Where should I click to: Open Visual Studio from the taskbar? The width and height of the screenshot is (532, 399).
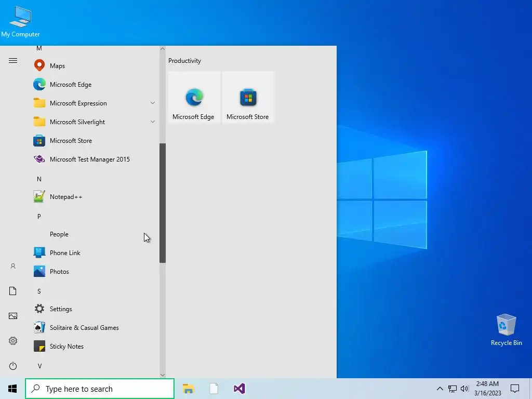tap(239, 389)
